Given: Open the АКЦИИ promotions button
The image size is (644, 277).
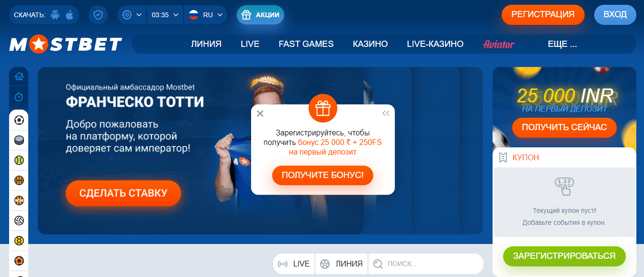Looking at the screenshot, I should (x=260, y=15).
